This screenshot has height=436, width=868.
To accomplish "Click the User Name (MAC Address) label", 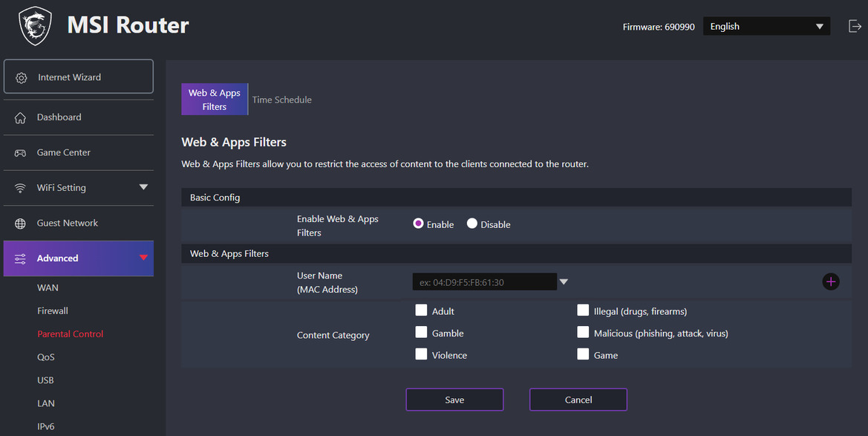I will (x=327, y=282).
